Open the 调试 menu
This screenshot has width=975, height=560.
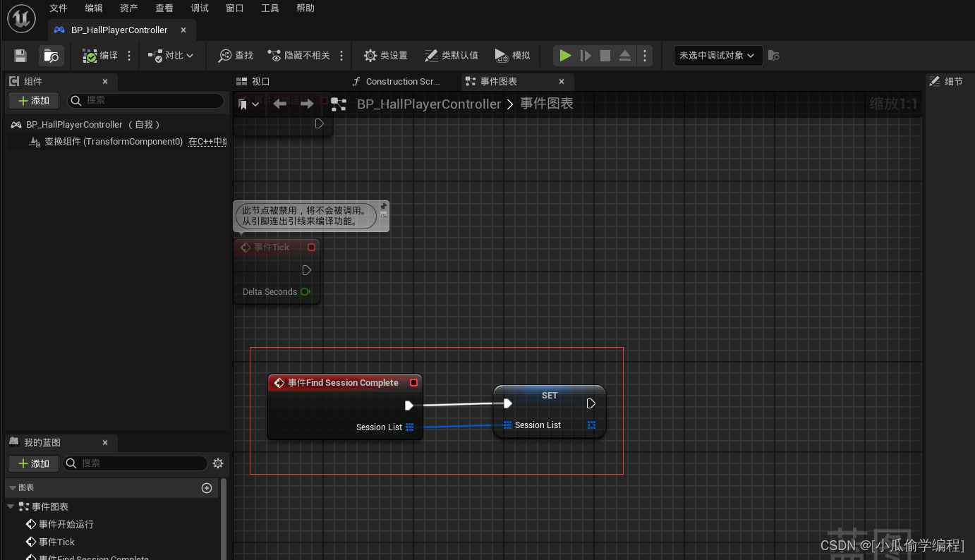[200, 8]
